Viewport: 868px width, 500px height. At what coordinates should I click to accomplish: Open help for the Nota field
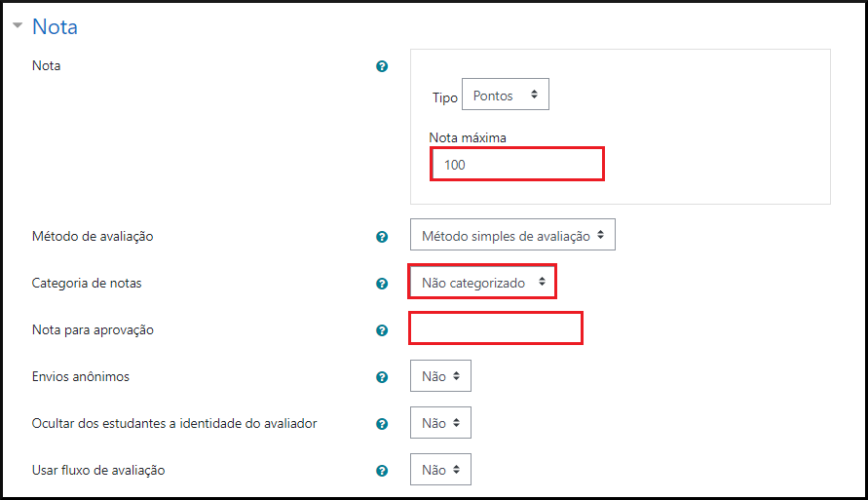coord(382,66)
